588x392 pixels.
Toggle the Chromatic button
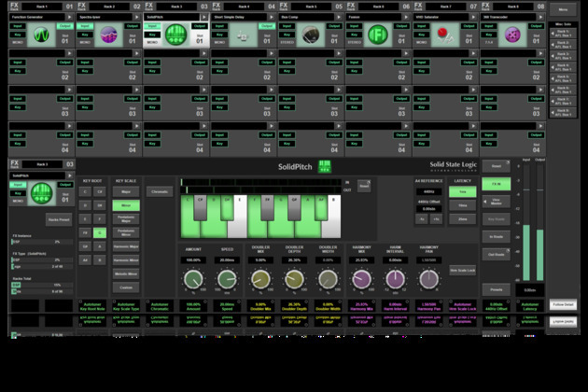point(160,191)
